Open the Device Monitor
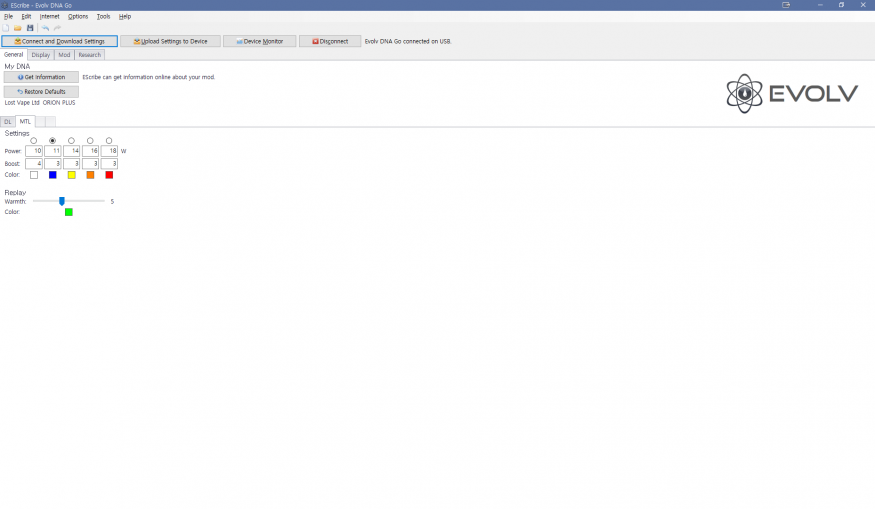This screenshot has height=509, width=875. tap(259, 41)
